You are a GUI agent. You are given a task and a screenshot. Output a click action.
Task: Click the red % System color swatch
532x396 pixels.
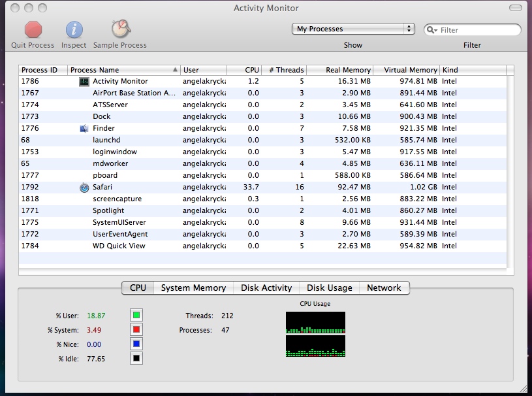tap(136, 329)
